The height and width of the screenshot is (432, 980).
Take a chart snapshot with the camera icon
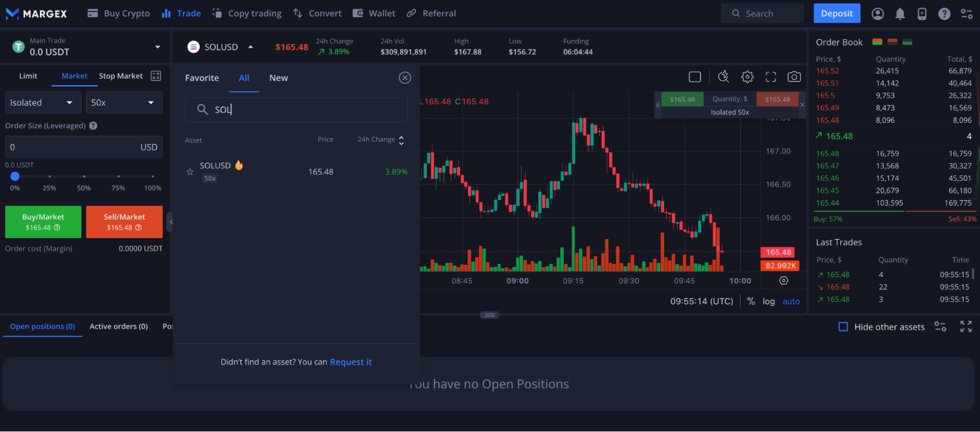pos(794,77)
